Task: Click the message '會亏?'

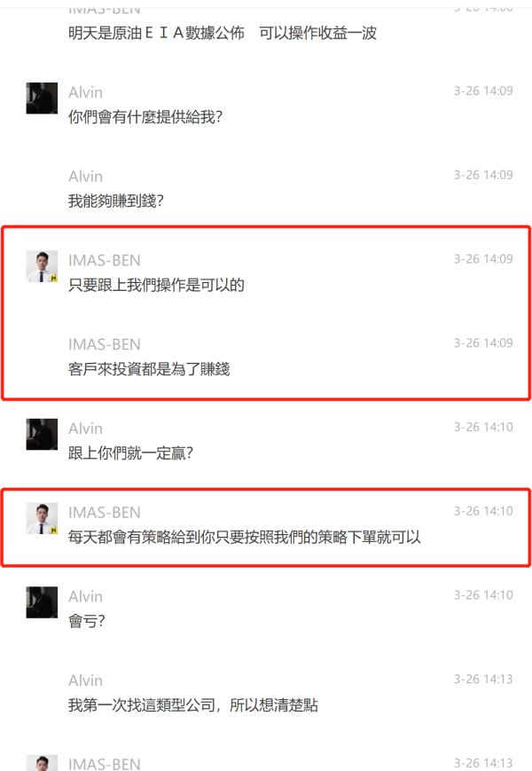Action: point(87,621)
